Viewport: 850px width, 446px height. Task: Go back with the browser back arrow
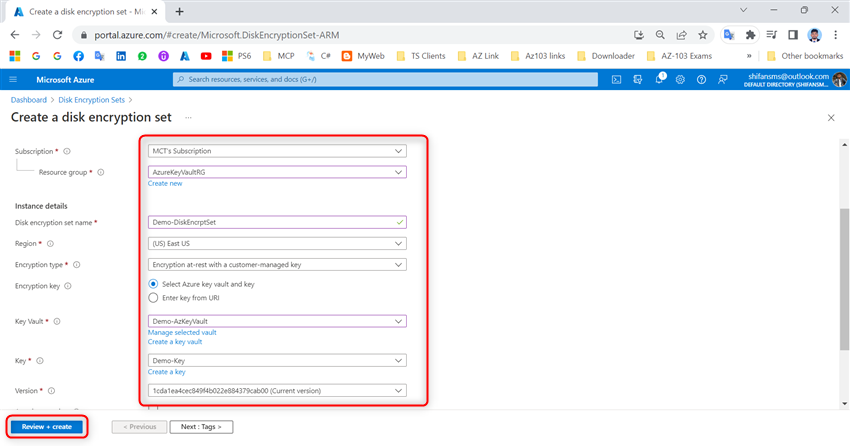point(15,35)
